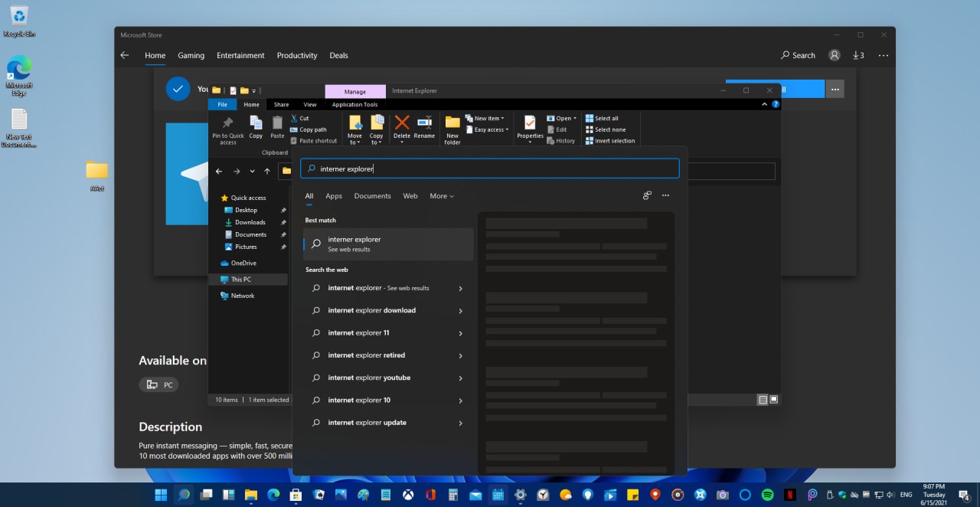The image size is (980, 507).
Task: Click Pin to Quick access in File Explorer ribbon
Action: pos(227,130)
